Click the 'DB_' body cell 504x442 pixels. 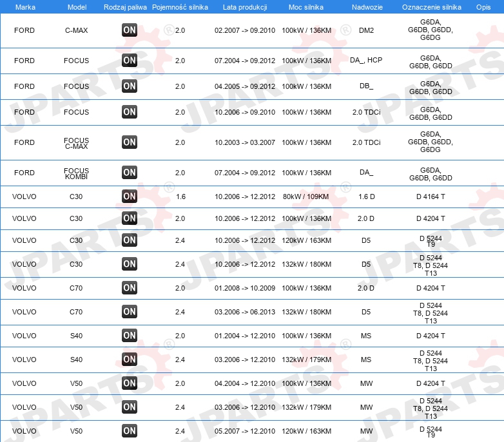tap(367, 86)
